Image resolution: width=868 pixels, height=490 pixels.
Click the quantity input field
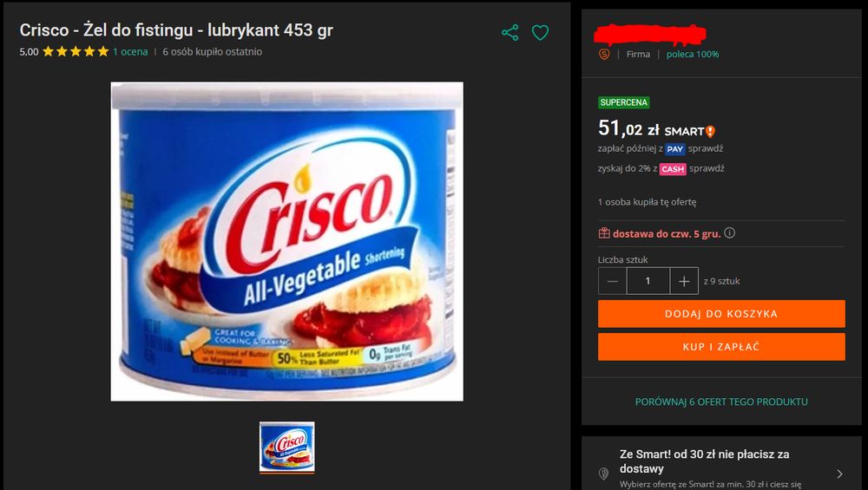pyautogui.click(x=648, y=281)
